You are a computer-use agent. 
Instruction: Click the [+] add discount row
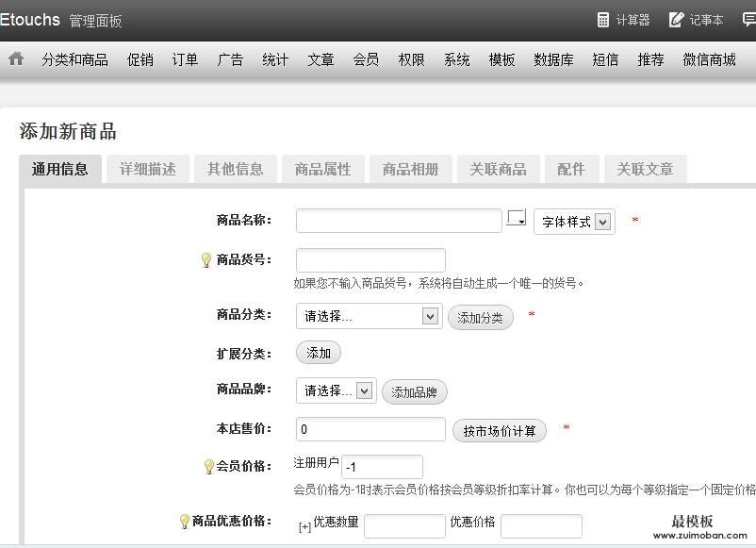[x=304, y=527]
